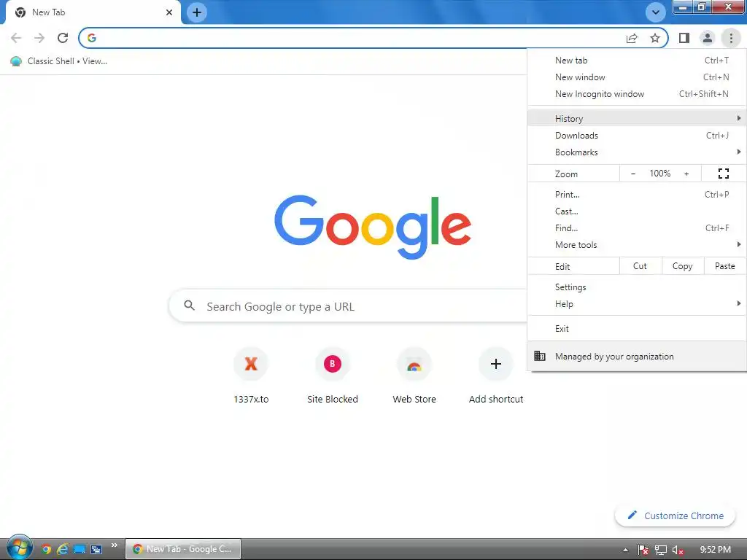Click the fullscreen icon in the Zoom row
This screenshot has width=747, height=560.
coord(723,174)
